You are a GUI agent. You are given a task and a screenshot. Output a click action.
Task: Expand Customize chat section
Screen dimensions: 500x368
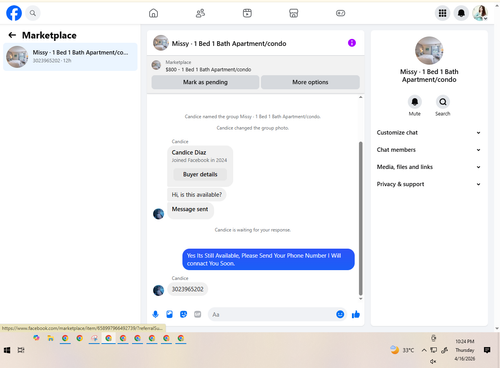[x=429, y=133]
